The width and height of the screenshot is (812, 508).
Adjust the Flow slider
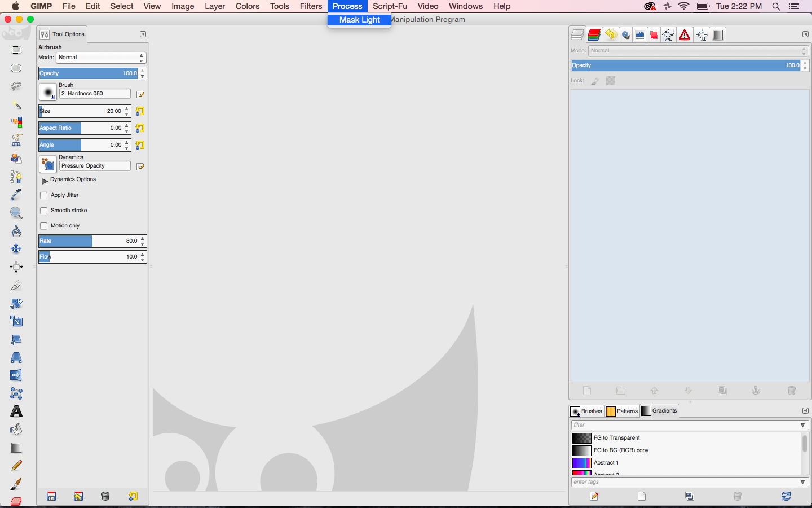point(92,257)
